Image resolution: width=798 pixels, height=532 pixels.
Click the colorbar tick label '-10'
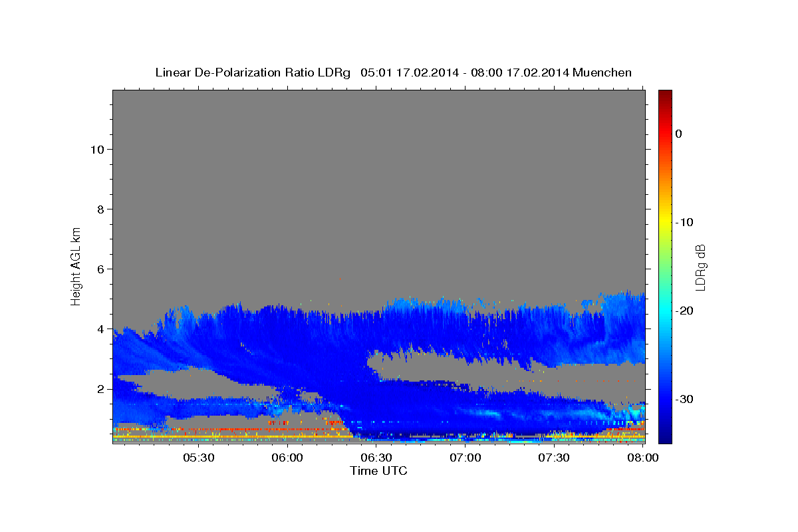point(685,222)
